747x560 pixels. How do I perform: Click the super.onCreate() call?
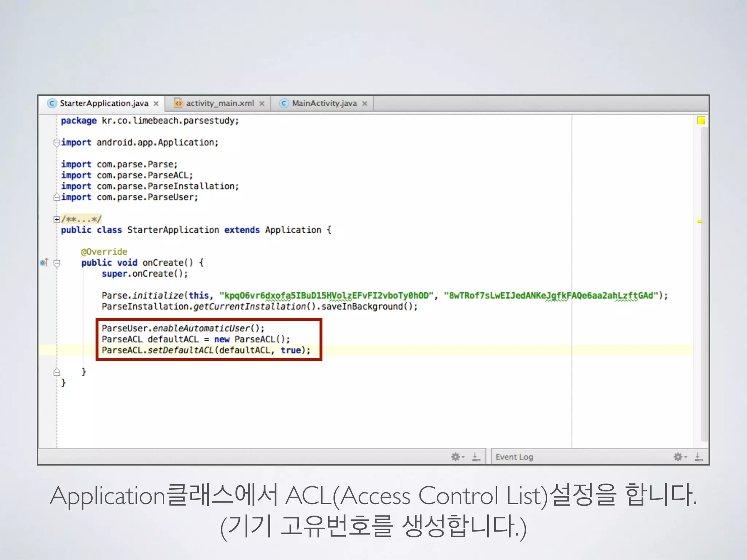coord(145,274)
